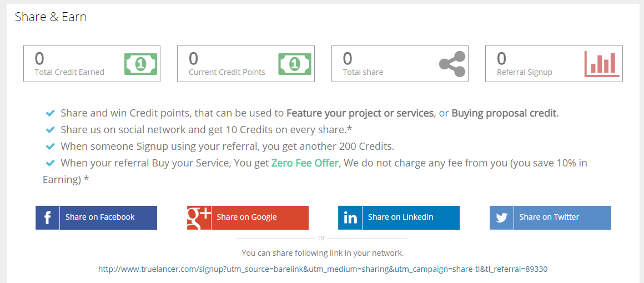644x283 pixels.
Task: Click the Total share network icon
Action: pos(452,64)
